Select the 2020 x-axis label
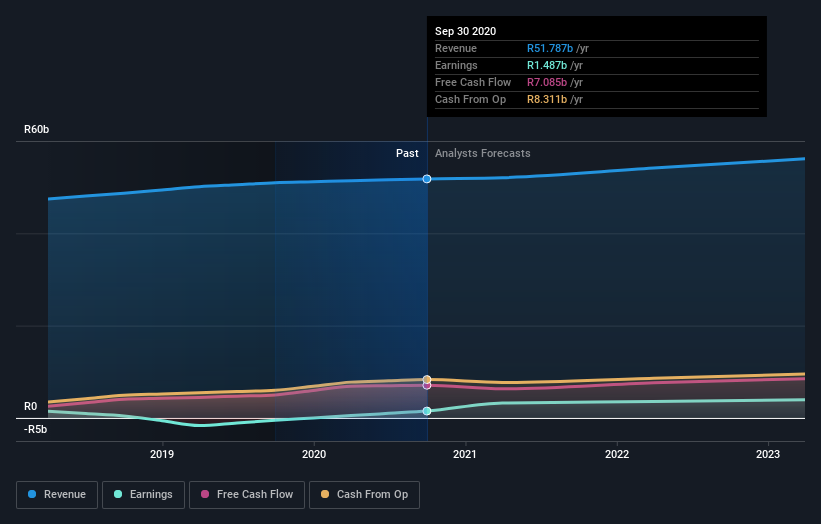This screenshot has width=821, height=524. coord(314,454)
